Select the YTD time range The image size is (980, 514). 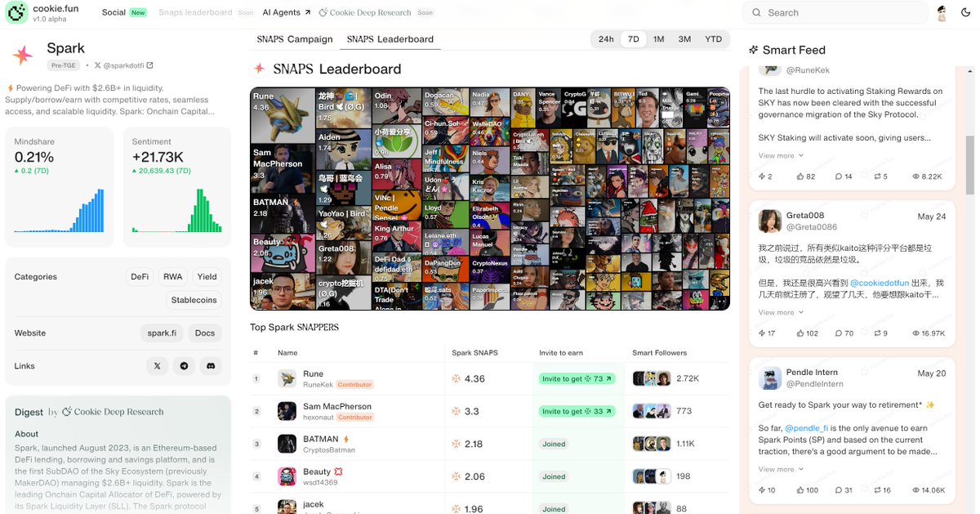pos(713,39)
